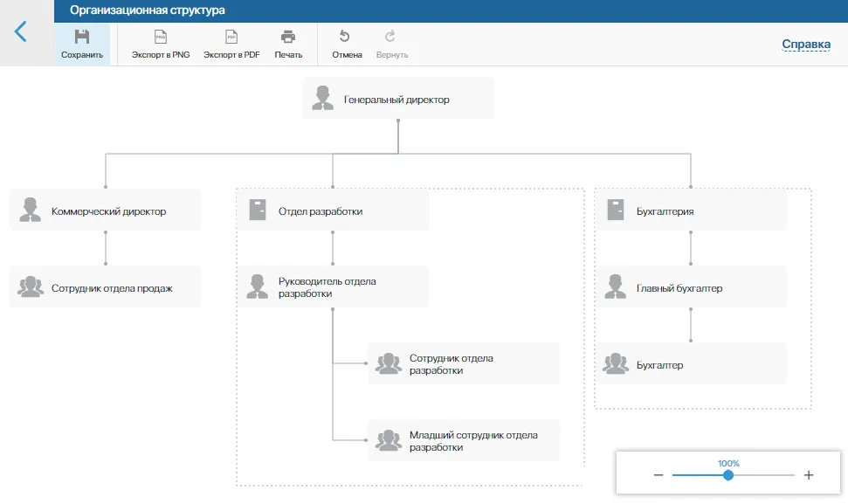This screenshot has height=504, width=848.
Task: Print the organizational chart
Action: coord(288,45)
